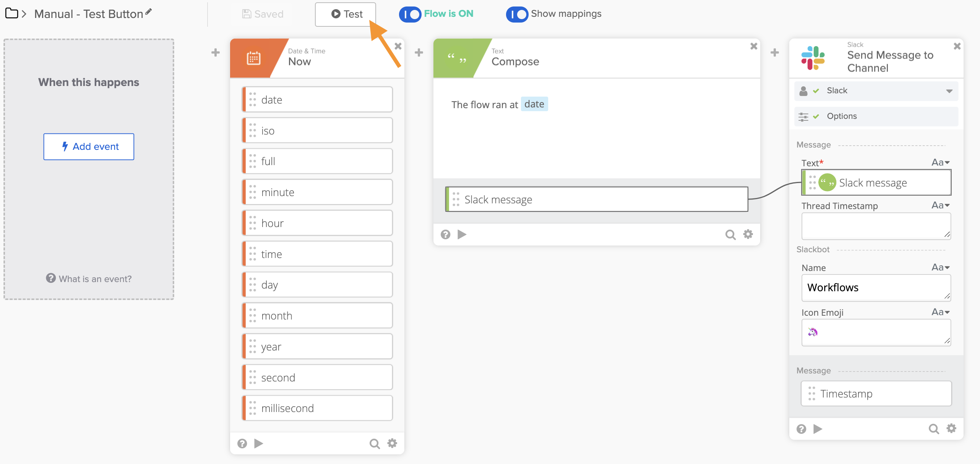The width and height of the screenshot is (980, 464).
Task: Click the magnifier icon on the Now card
Action: tap(374, 443)
